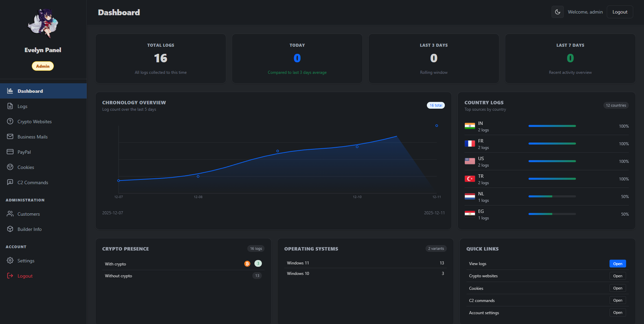Open the C2 Commands chat icon

10,182
